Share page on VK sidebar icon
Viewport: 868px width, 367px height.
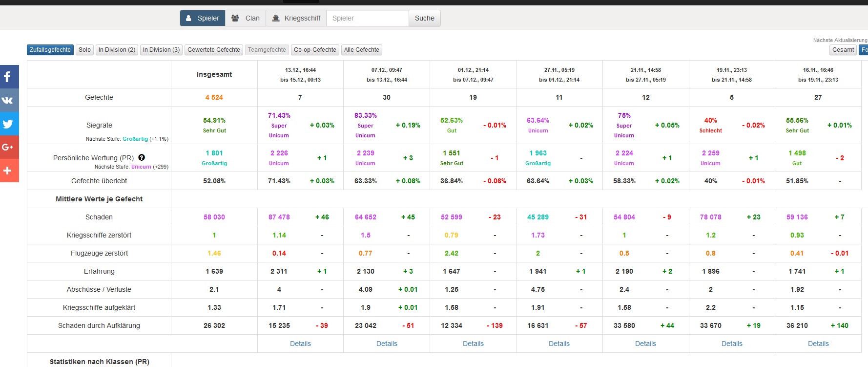pyautogui.click(x=9, y=100)
